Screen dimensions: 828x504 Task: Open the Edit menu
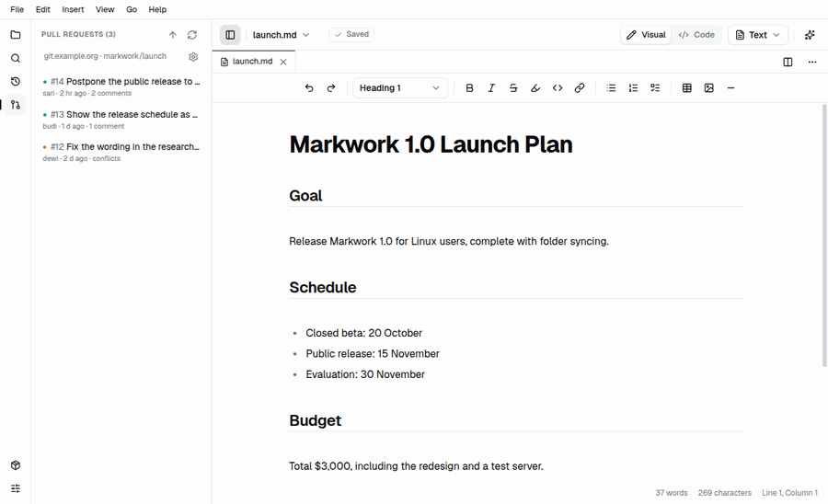42,9
